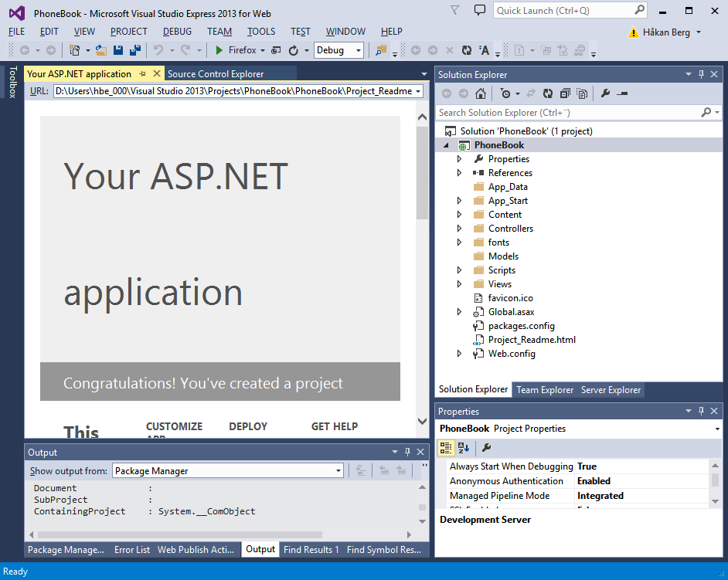Switch to the Server Explorer tab
728x580 pixels.
611,390
